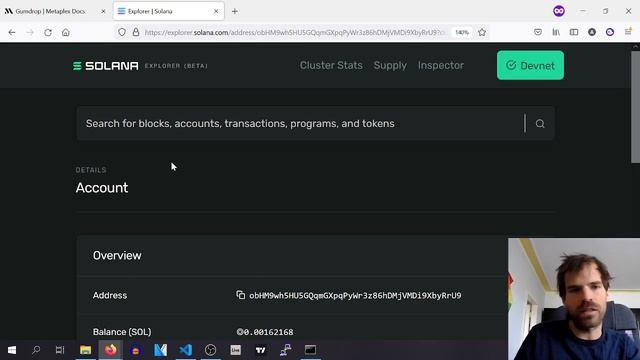
Task: Close the Explorer Solana tab
Action: pyautogui.click(x=216, y=11)
